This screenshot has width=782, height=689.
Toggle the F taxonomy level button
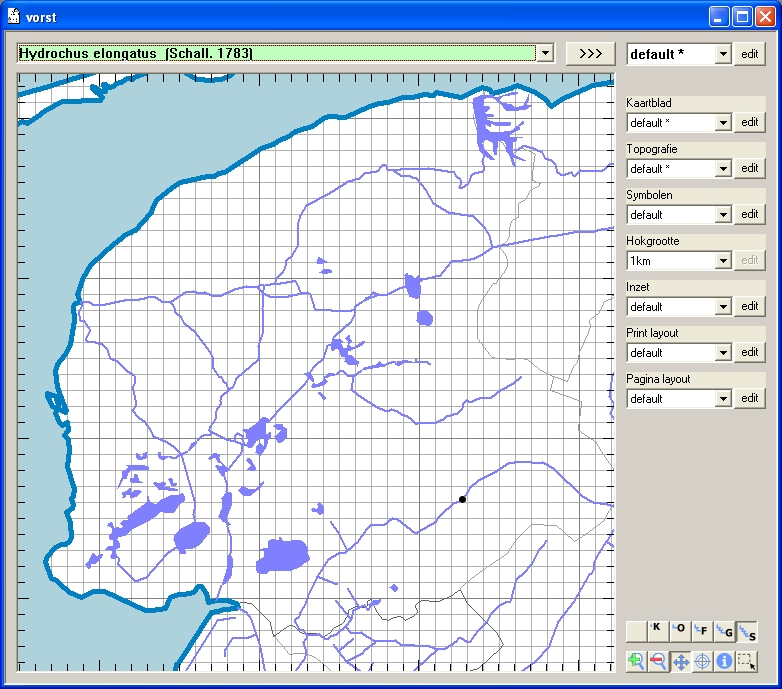(x=702, y=631)
